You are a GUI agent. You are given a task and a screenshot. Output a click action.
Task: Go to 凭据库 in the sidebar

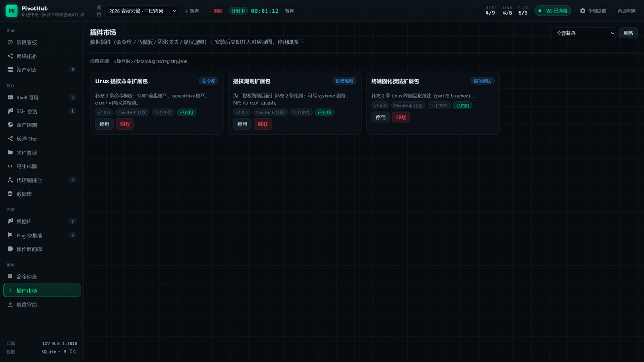pyautogui.click(x=42, y=222)
